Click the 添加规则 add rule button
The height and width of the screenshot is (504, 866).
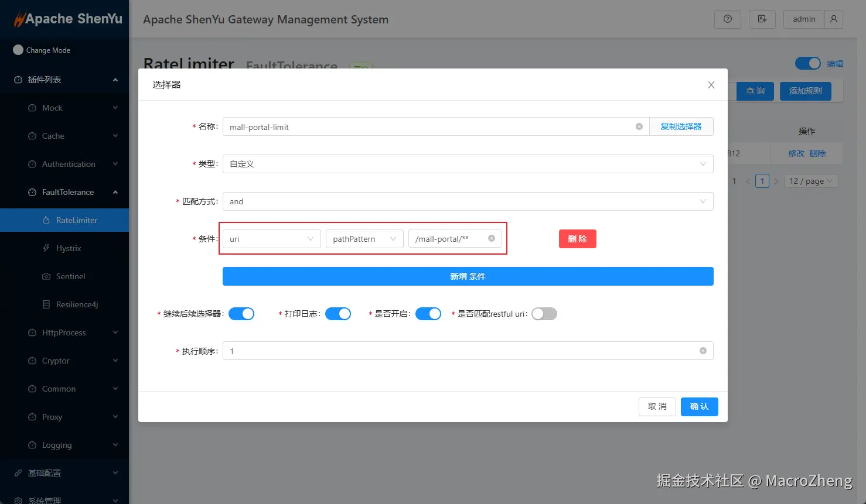806,91
